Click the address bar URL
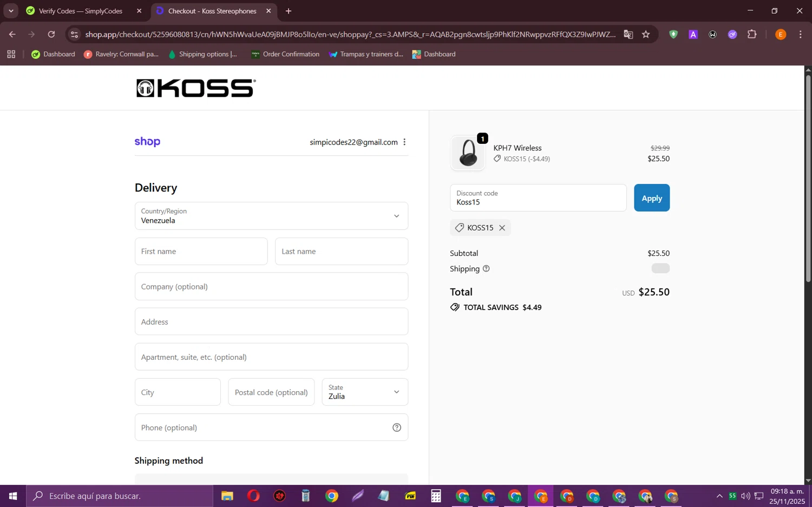Image resolution: width=812 pixels, height=507 pixels. point(350,35)
